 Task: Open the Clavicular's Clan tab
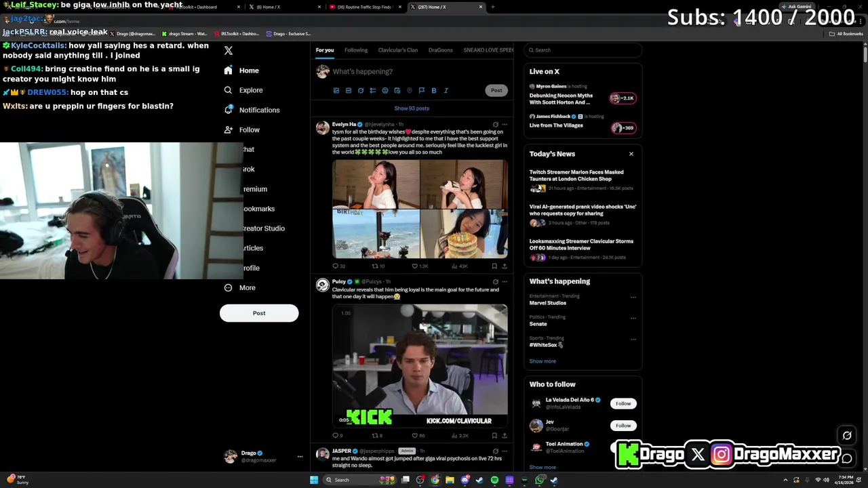[398, 50]
